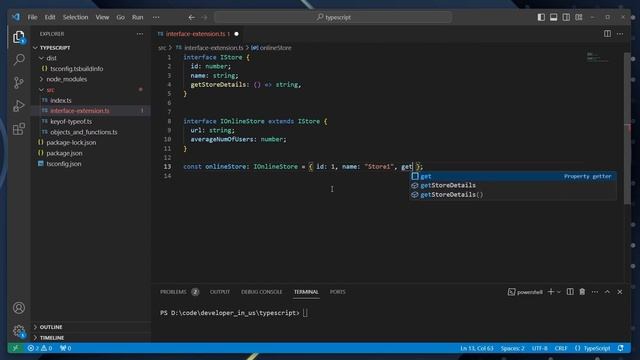Click Explorer panel more actions ellipsis
This screenshot has width=640, height=360.
coord(140,34)
